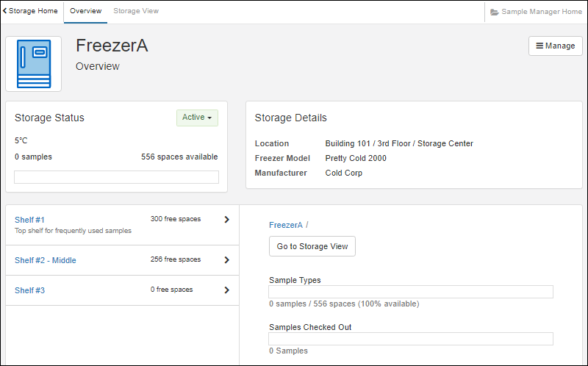Click the Storage Status capacity bar
Image resolution: width=588 pixels, height=366 pixels.
click(116, 177)
